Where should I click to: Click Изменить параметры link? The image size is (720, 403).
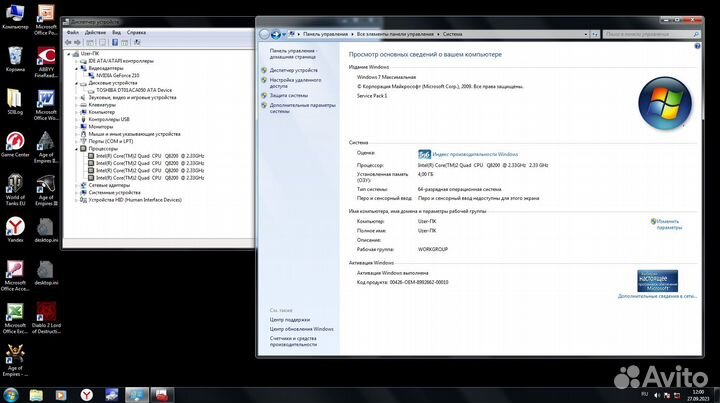click(668, 224)
